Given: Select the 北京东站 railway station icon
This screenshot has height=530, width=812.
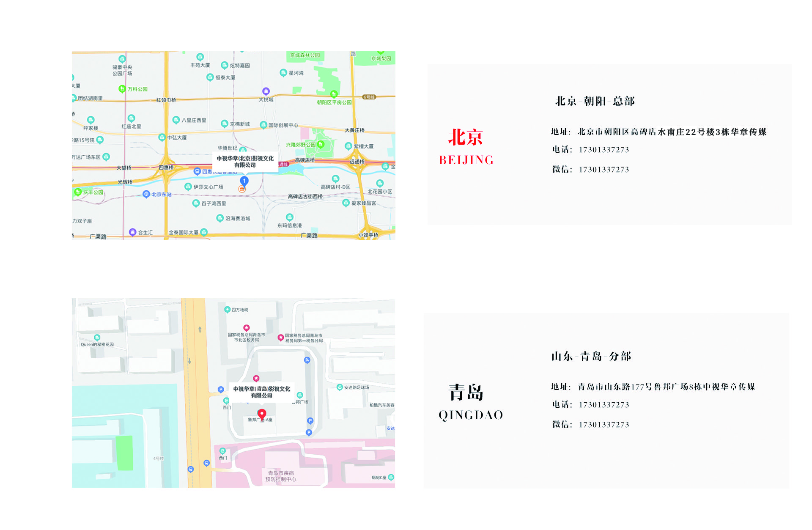Looking at the screenshot, I should coord(146,194).
